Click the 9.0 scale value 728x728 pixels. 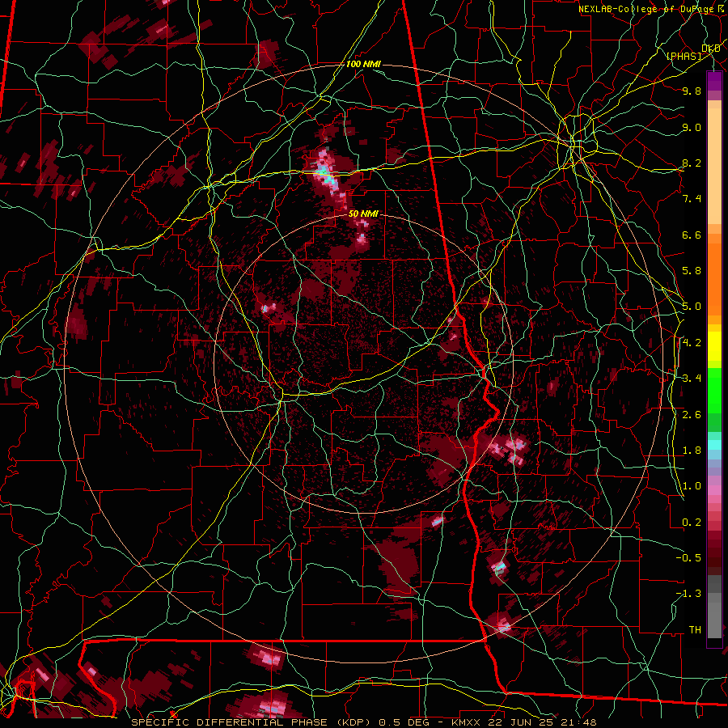click(692, 128)
